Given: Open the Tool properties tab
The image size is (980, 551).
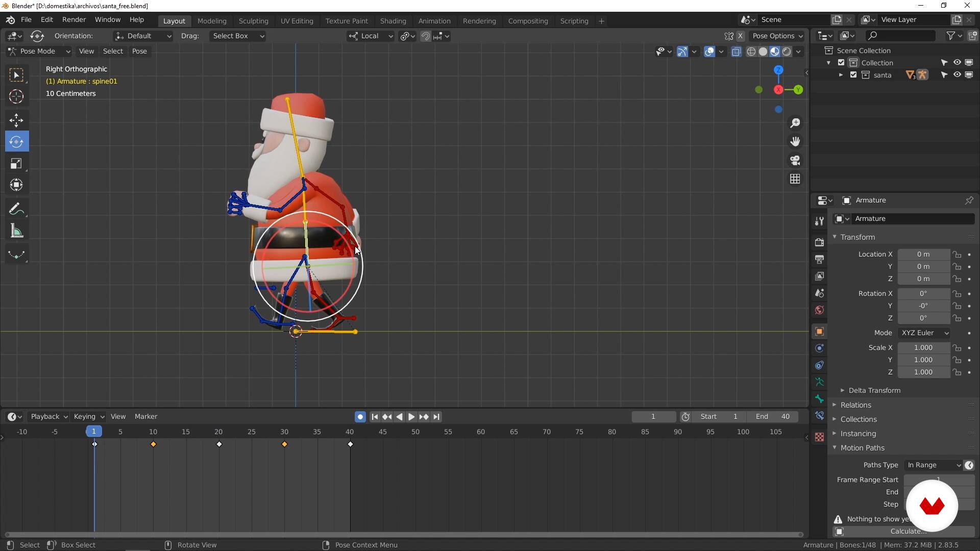Looking at the screenshot, I should tap(820, 221).
